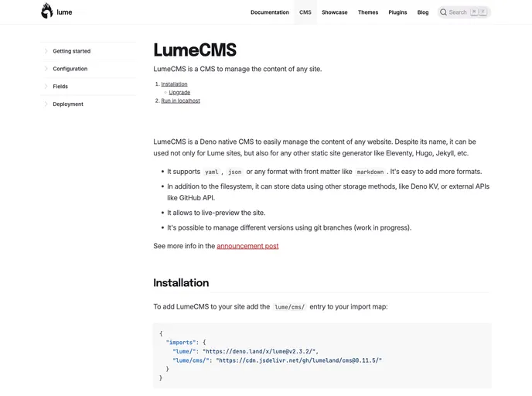Click the inline markdown code label
Image resolution: width=532 pixels, height=396 pixels.
click(x=370, y=172)
